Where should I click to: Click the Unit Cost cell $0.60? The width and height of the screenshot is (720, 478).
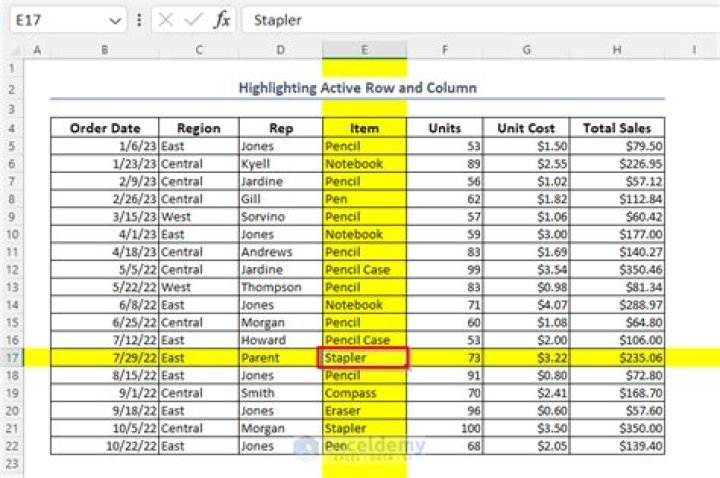tap(526, 411)
